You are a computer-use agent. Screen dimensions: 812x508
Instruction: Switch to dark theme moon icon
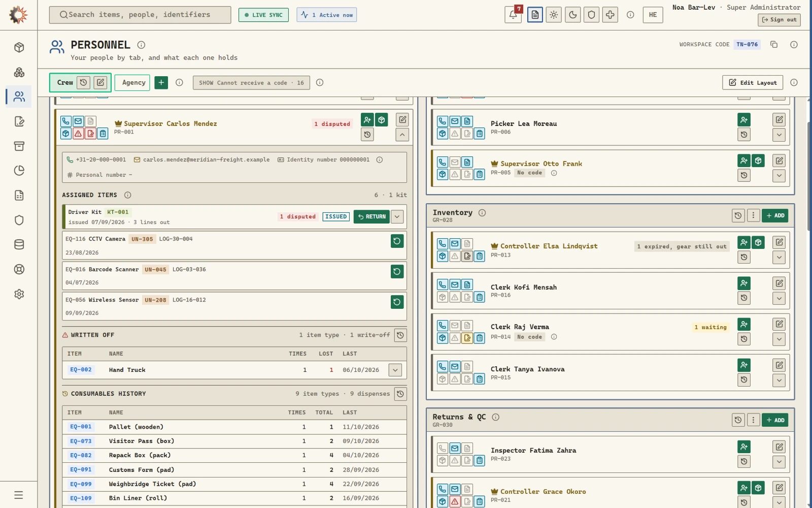point(572,15)
